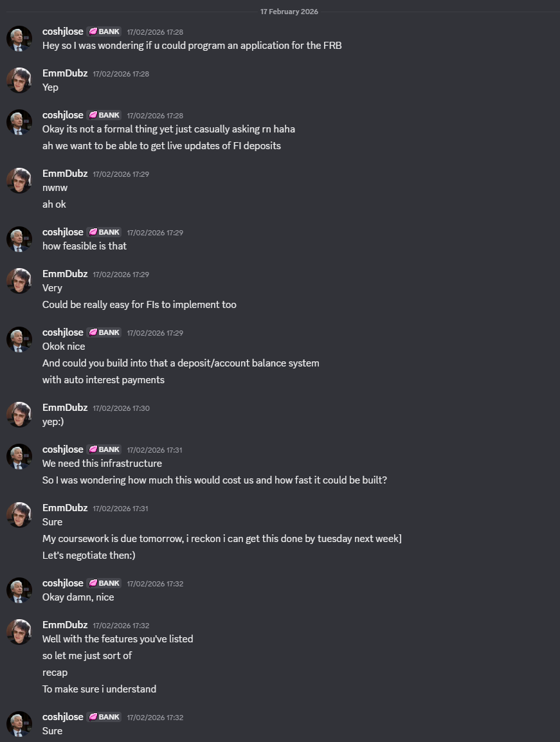The height and width of the screenshot is (742, 560).
Task: Click EmmDubz's avatar beside the "nwnw" message
Action: point(19,181)
